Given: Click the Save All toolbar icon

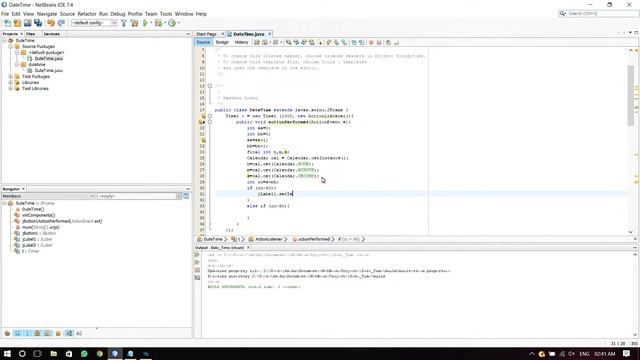Looking at the screenshot, I should (x=38, y=23).
